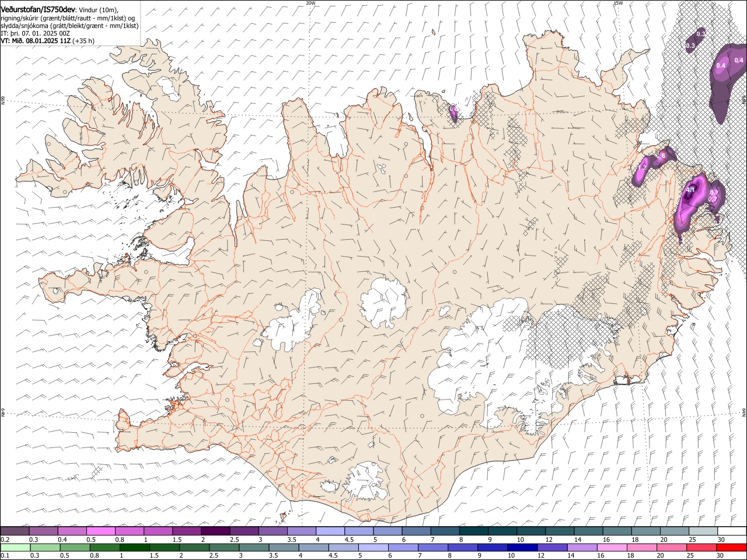Image resolution: width=747 pixels, height=560 pixels.
Task: Click the "(+35 h)" forecast offset text
Action: coord(84,41)
